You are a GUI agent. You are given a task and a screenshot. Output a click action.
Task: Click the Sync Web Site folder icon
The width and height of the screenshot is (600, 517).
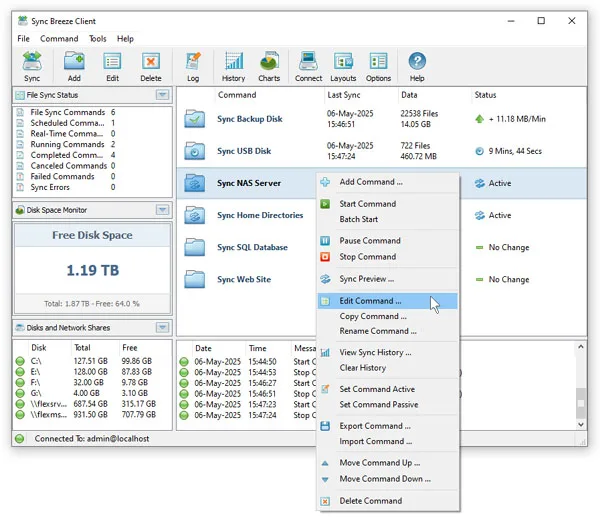[x=194, y=279]
